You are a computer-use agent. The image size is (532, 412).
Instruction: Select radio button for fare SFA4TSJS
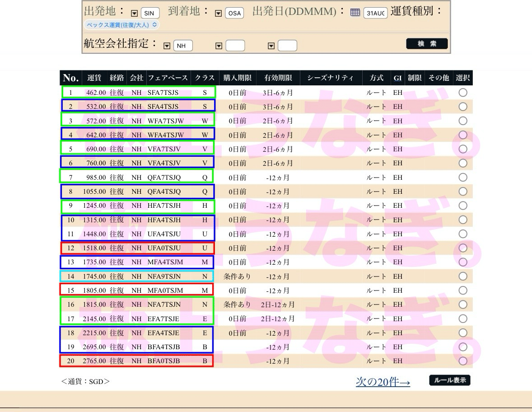pyautogui.click(x=463, y=107)
